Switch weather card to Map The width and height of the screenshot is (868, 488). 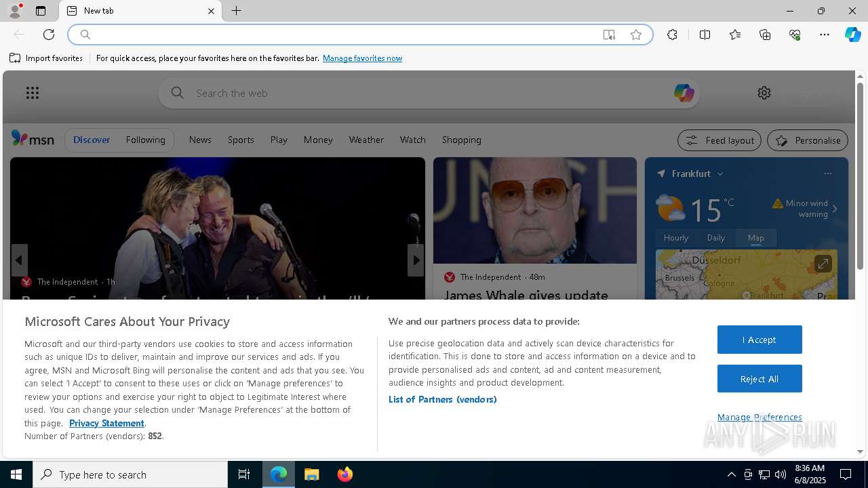[756, 238]
